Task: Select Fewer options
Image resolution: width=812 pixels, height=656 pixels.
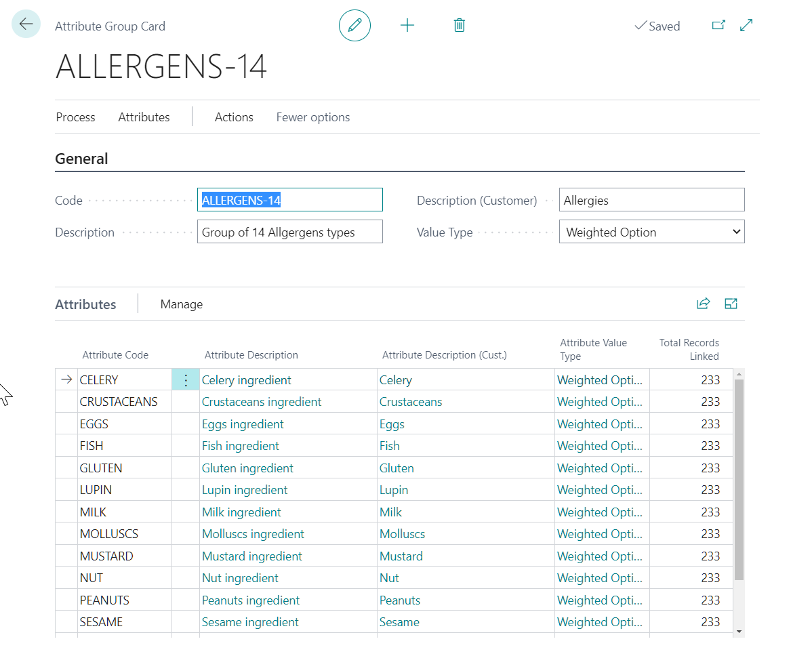Action: click(x=312, y=117)
